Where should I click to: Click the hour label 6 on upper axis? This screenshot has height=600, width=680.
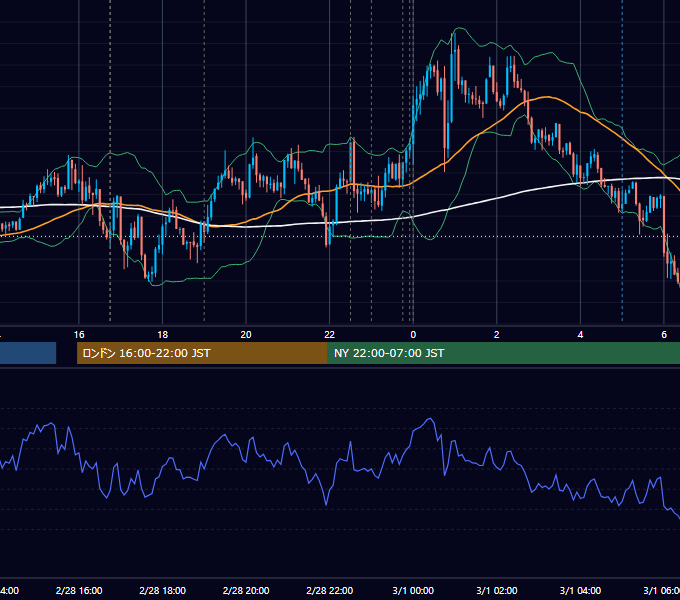coord(664,335)
